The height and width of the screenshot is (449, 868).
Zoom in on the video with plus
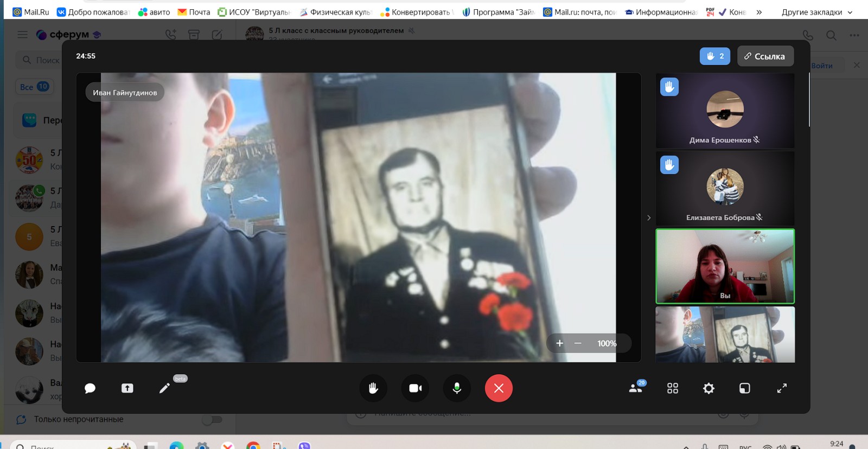tap(560, 343)
